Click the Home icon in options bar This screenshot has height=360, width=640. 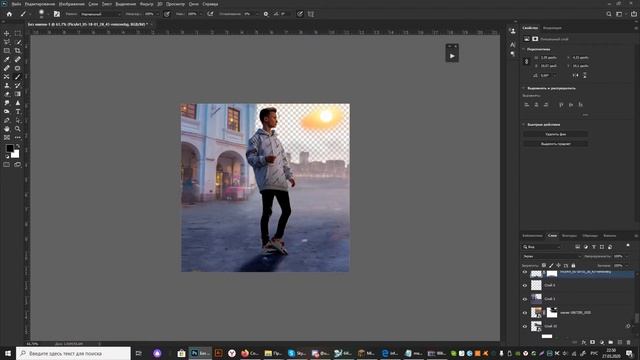coord(9,14)
